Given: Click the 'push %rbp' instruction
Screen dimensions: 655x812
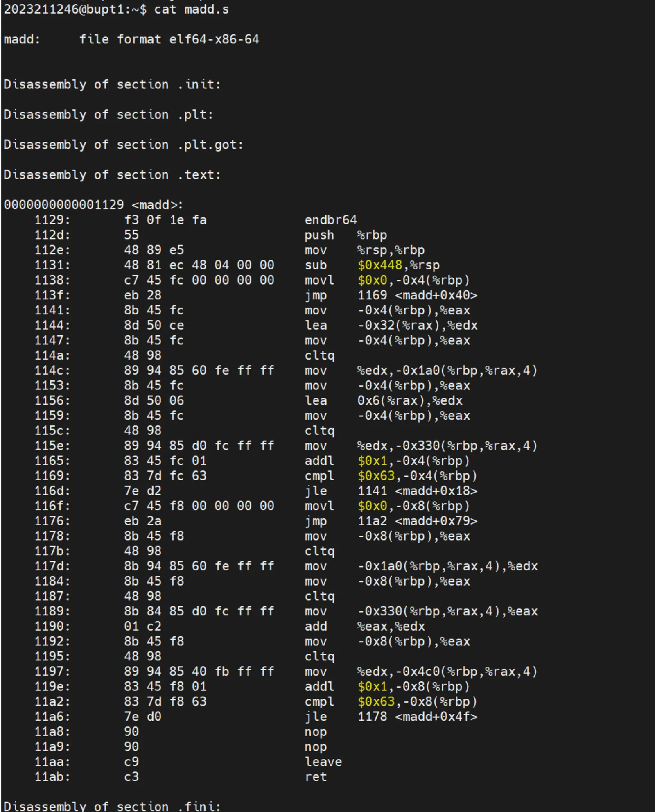Looking at the screenshot, I should pyautogui.click(x=346, y=235).
